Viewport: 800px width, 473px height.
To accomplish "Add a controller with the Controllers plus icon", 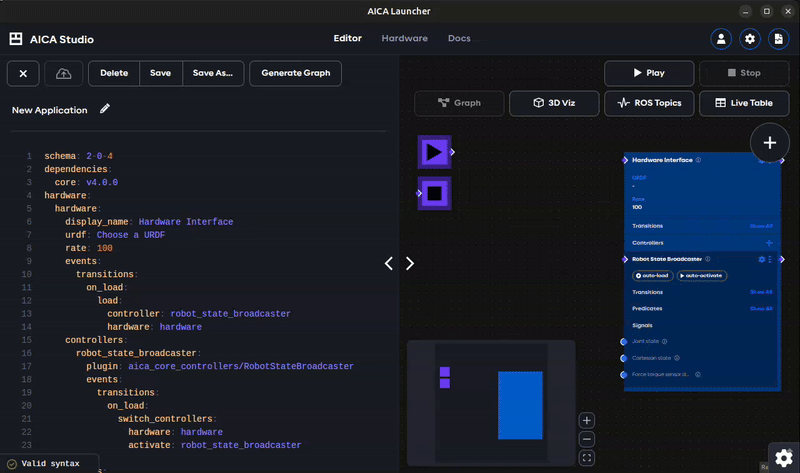I will click(x=769, y=243).
